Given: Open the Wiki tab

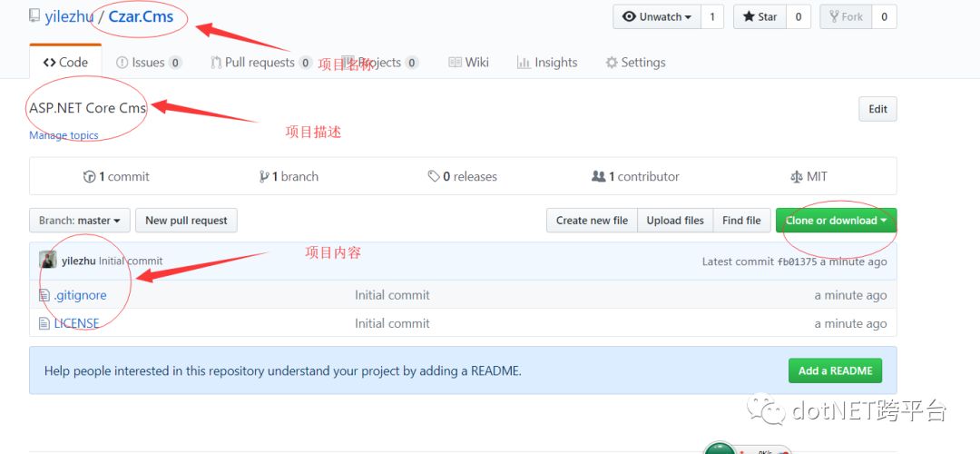Looking at the screenshot, I should [469, 63].
